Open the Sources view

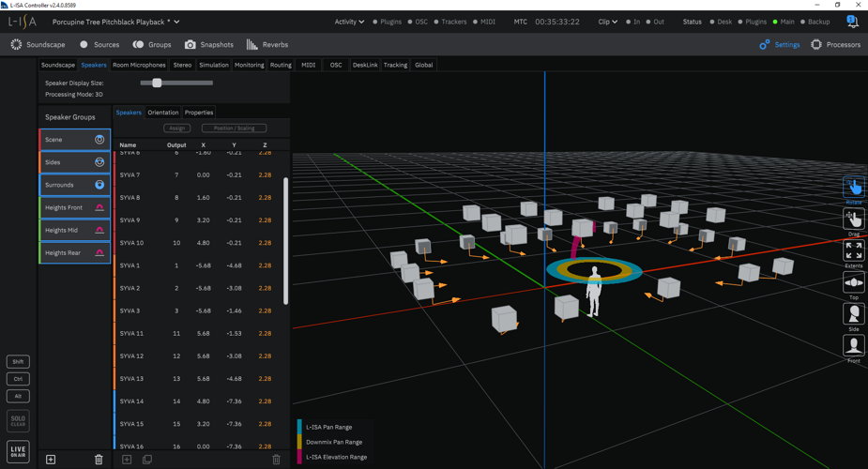99,44
